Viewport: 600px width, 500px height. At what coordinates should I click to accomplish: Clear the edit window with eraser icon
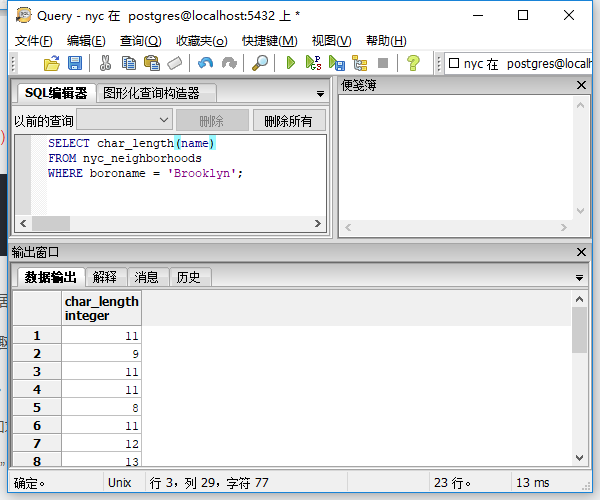(x=174, y=63)
